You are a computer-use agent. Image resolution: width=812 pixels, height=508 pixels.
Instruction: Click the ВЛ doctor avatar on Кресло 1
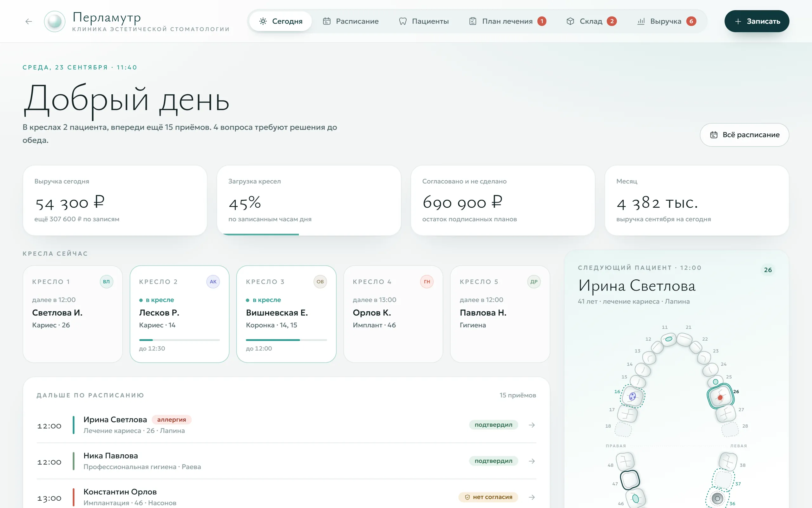click(106, 282)
